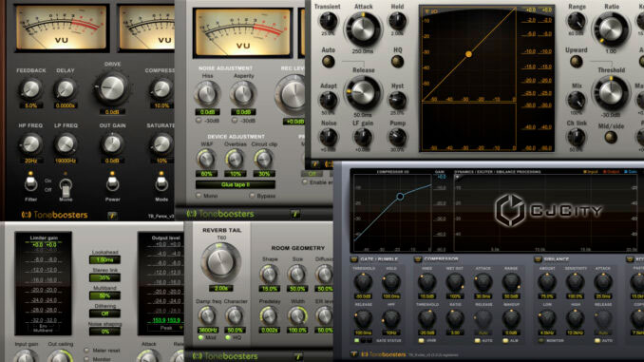Toggle Asperity -30dB option in tape plugin
This screenshot has width=644, height=362.
tap(235, 121)
